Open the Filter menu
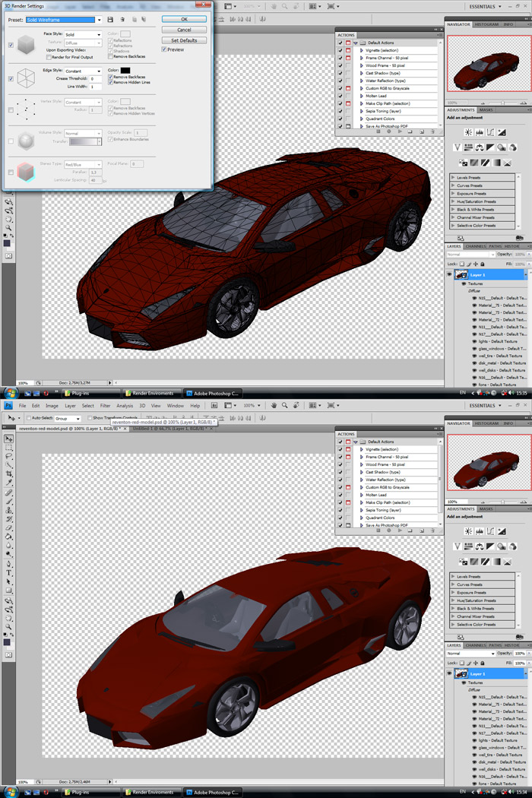The height and width of the screenshot is (798, 532). click(x=106, y=406)
